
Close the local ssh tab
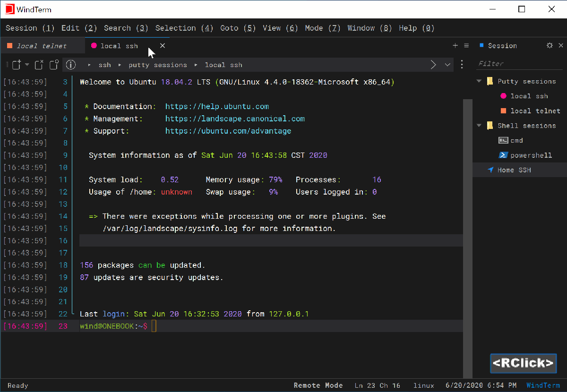(163, 46)
